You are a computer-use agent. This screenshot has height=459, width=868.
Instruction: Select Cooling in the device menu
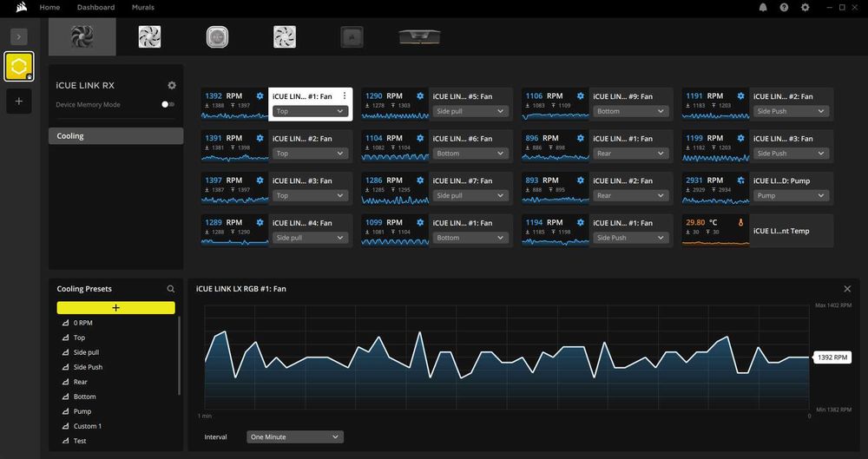tap(115, 135)
